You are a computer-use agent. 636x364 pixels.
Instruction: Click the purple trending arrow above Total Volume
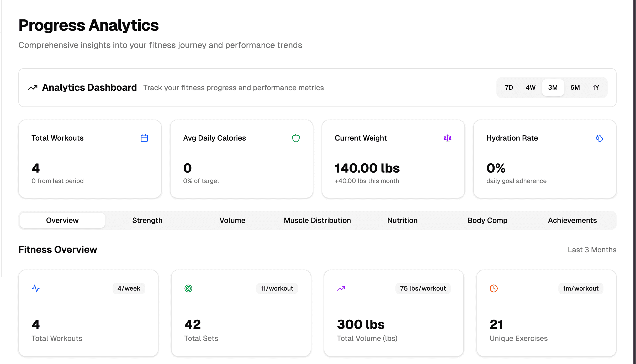pyautogui.click(x=341, y=288)
